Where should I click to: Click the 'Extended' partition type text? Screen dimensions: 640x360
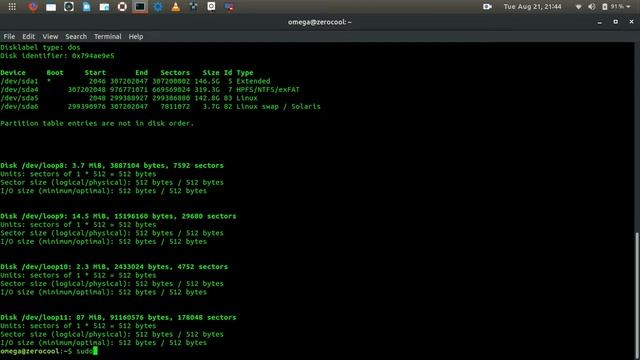pos(253,81)
